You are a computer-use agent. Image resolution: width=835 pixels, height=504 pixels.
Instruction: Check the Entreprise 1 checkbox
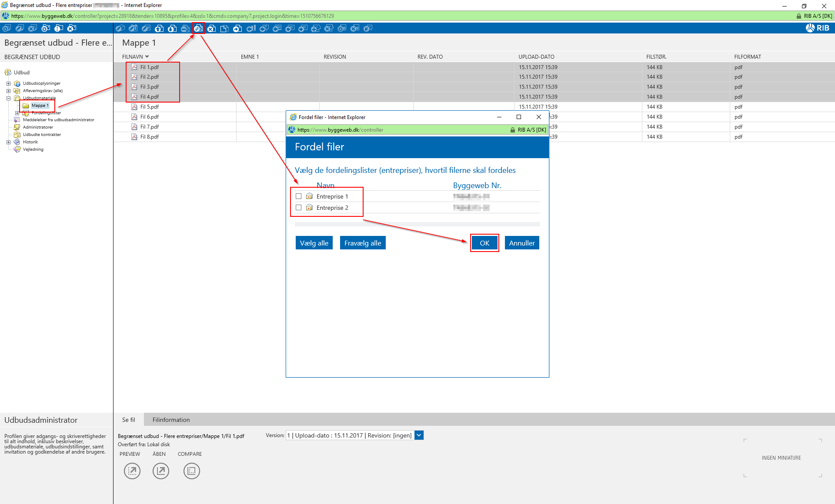[x=299, y=196]
